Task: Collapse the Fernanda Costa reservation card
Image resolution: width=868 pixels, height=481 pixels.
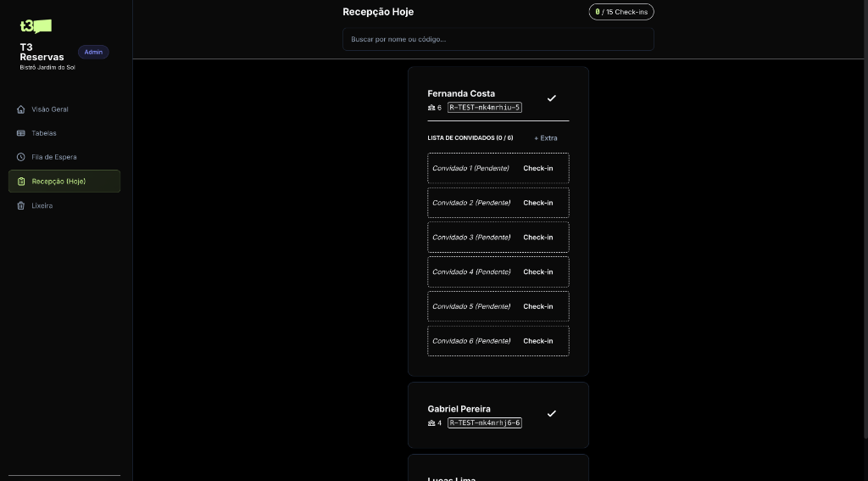Action: tap(461, 93)
